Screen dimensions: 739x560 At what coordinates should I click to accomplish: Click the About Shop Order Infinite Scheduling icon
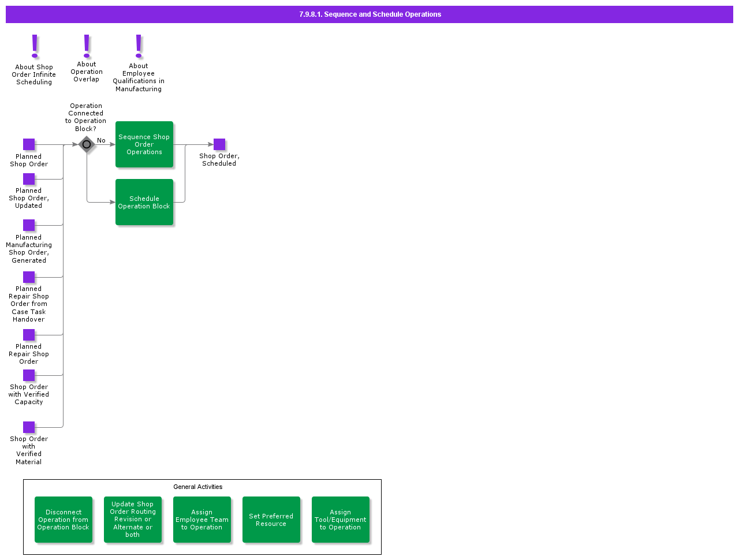coord(35,47)
